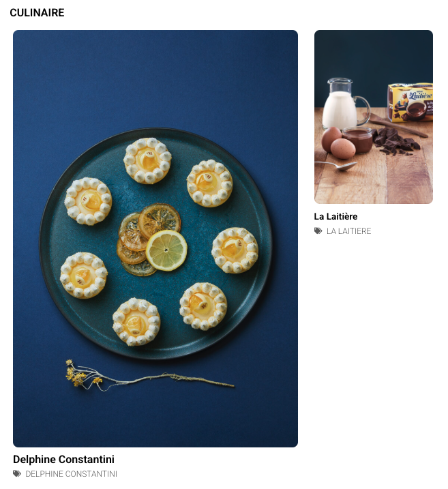Image resolution: width=448 pixels, height=489 pixels.
Task: Open the La Laitière product photo
Action: pyautogui.click(x=374, y=117)
